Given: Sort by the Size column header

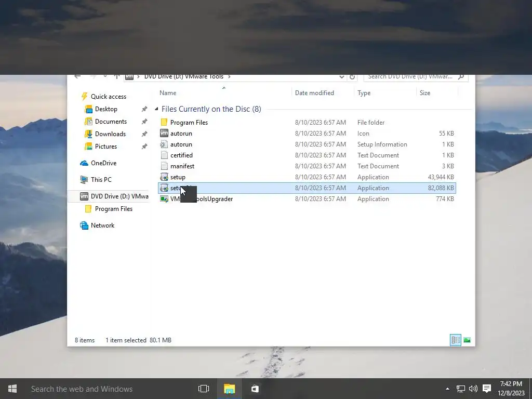Looking at the screenshot, I should 425,92.
